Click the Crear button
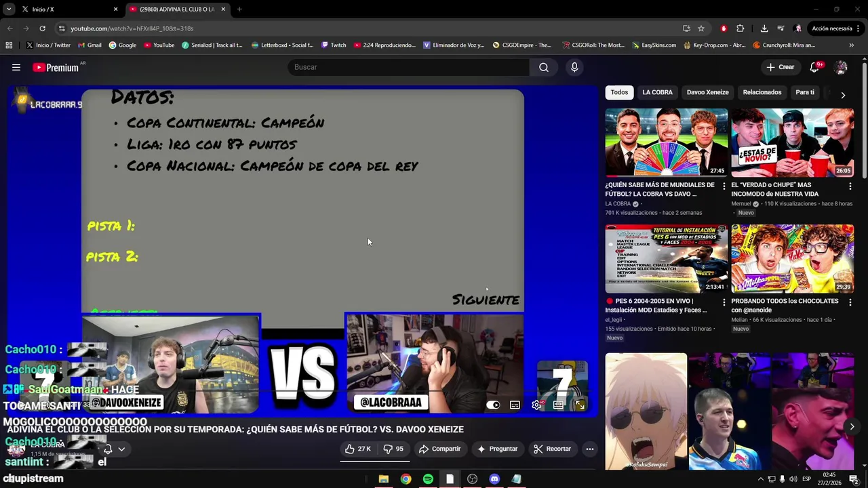 780,67
